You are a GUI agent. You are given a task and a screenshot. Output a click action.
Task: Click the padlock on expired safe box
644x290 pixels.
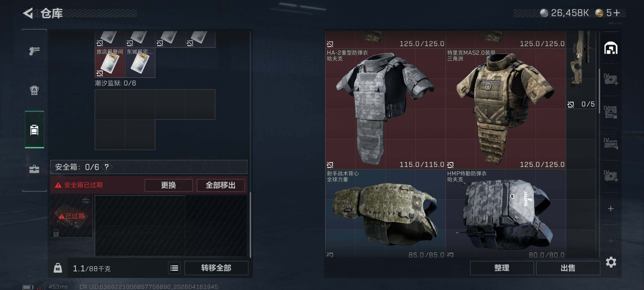tap(56, 233)
